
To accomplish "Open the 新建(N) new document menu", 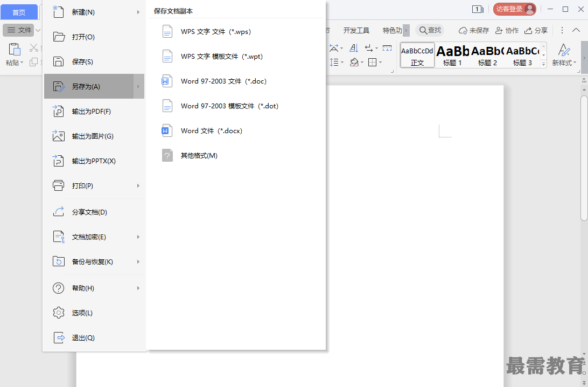I will click(x=94, y=12).
